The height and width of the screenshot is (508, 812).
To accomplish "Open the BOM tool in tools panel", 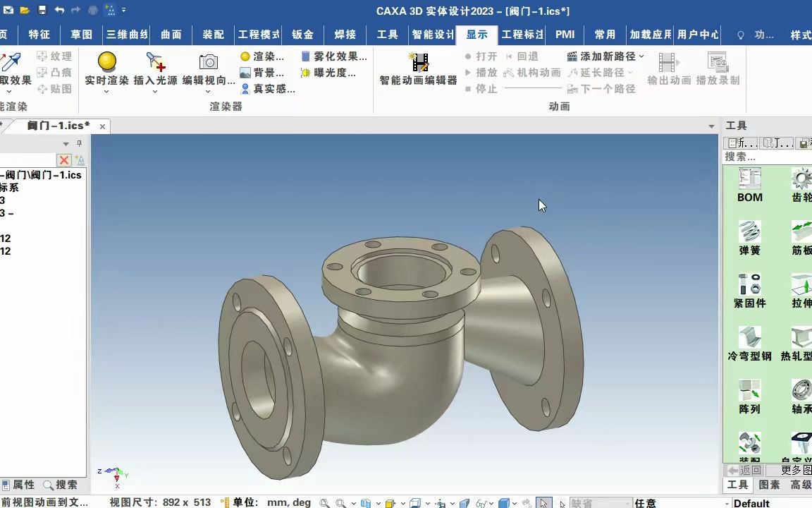I will pyautogui.click(x=750, y=186).
